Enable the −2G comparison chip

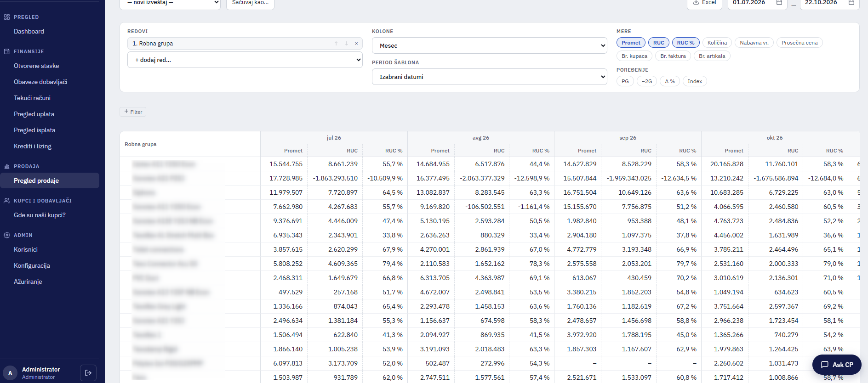click(647, 81)
